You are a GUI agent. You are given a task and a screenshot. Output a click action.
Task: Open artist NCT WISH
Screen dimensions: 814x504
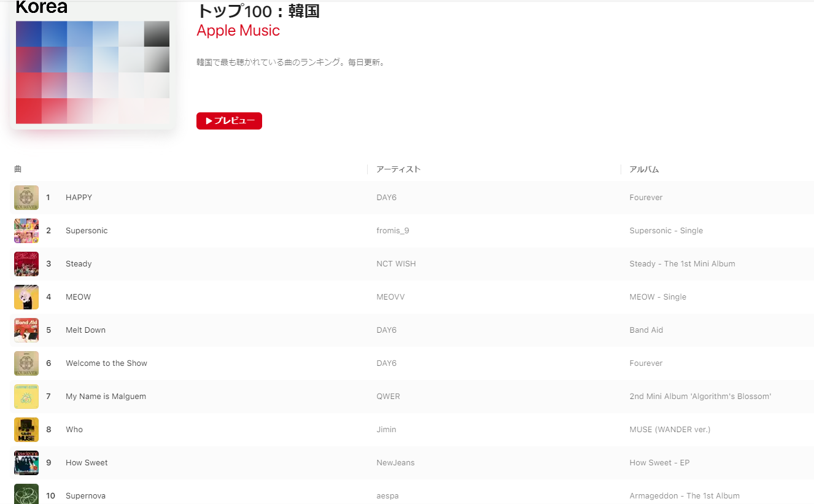coord(396,264)
